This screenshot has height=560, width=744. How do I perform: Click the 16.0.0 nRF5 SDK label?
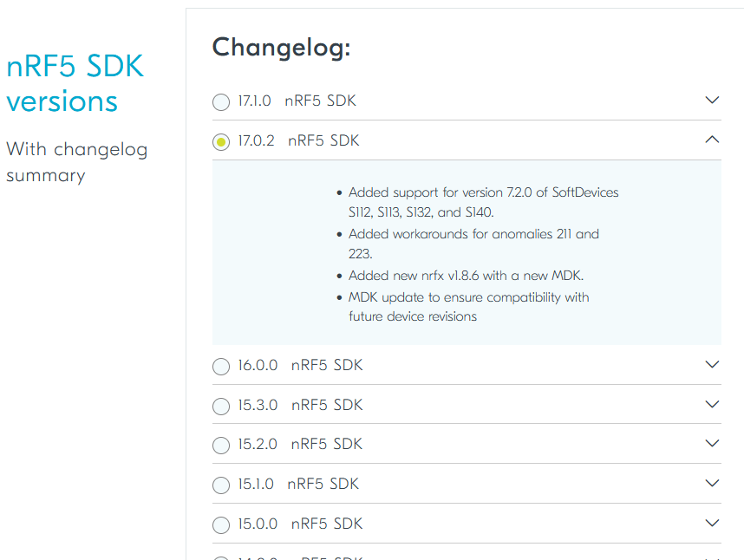tap(300, 365)
